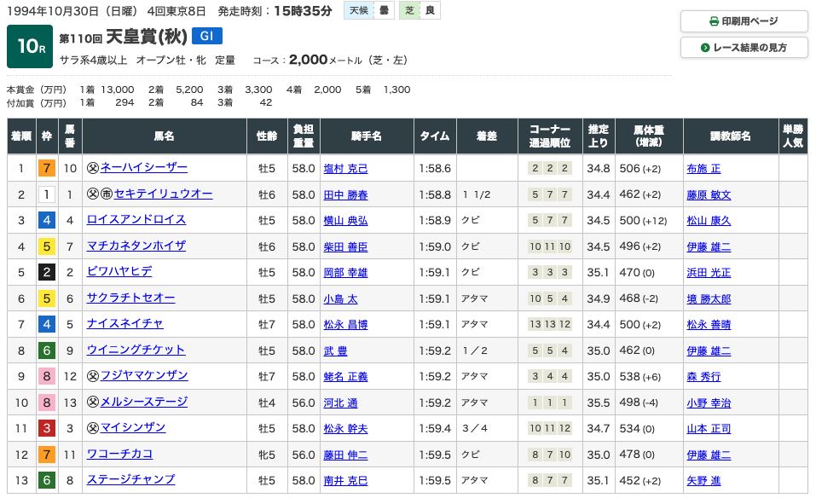Click the green 10R race number badge

pos(30,47)
